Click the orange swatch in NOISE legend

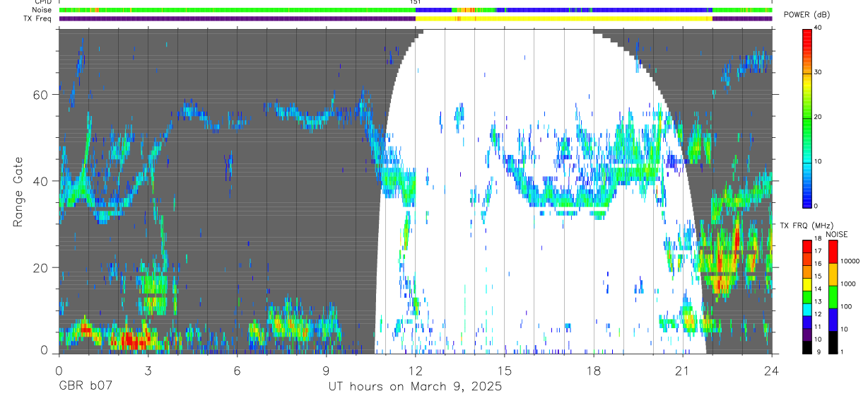point(833,273)
